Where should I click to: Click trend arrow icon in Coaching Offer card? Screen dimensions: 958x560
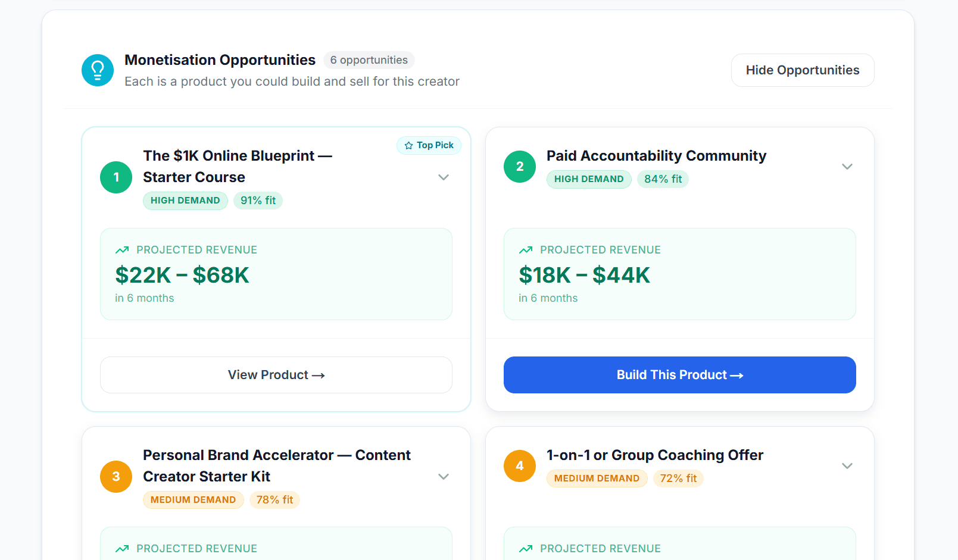526,549
